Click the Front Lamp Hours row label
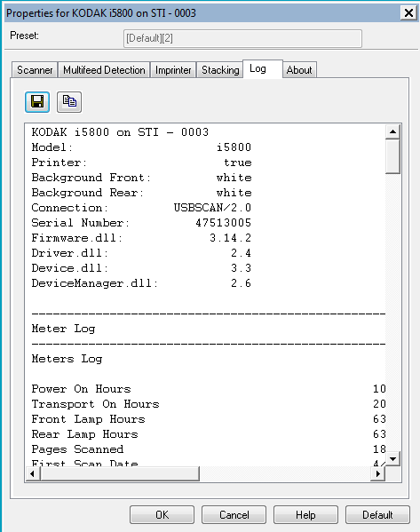 tap(89, 419)
